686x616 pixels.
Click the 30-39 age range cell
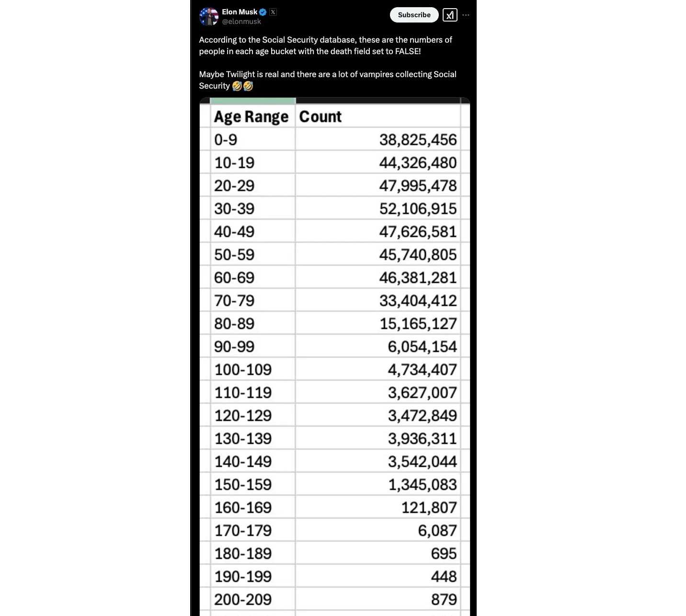(234, 208)
